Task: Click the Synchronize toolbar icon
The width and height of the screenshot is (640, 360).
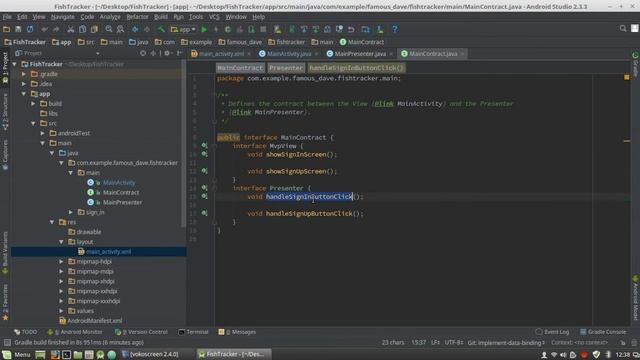Action: [30, 29]
